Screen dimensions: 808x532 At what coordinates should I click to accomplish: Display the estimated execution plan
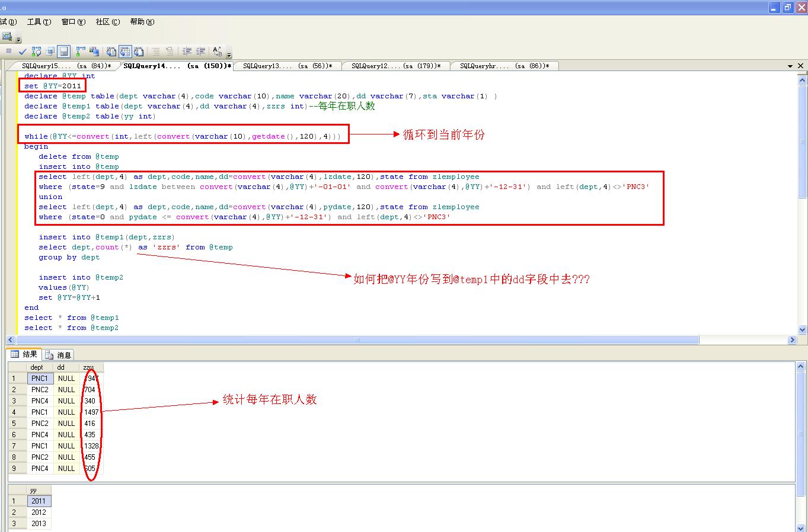36,52
